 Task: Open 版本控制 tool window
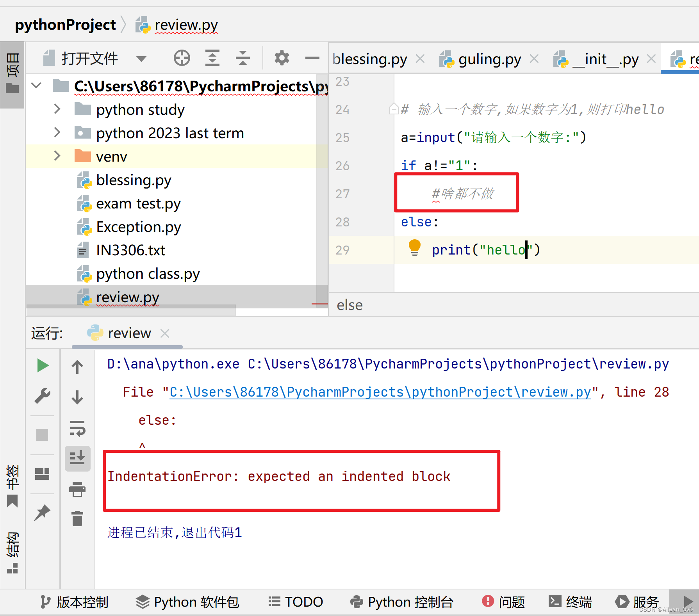[74, 602]
